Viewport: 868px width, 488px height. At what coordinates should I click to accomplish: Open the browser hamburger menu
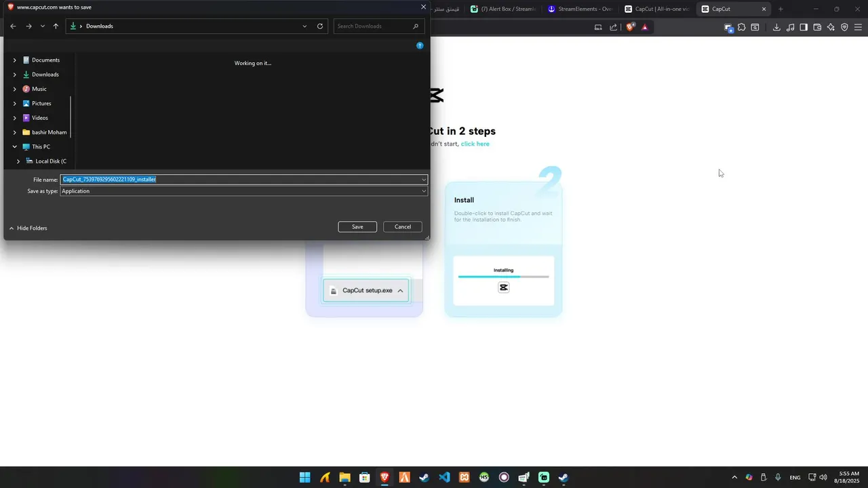coord(858,27)
